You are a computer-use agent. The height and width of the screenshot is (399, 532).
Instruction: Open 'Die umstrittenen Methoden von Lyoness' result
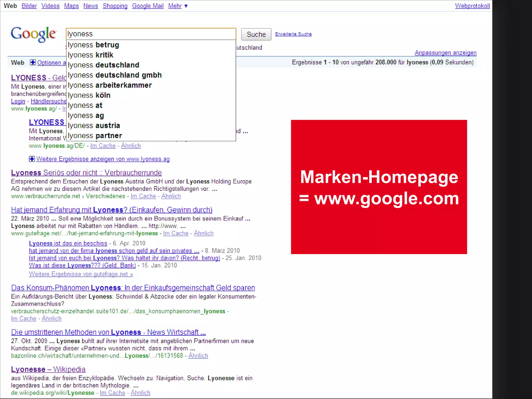pos(108,332)
